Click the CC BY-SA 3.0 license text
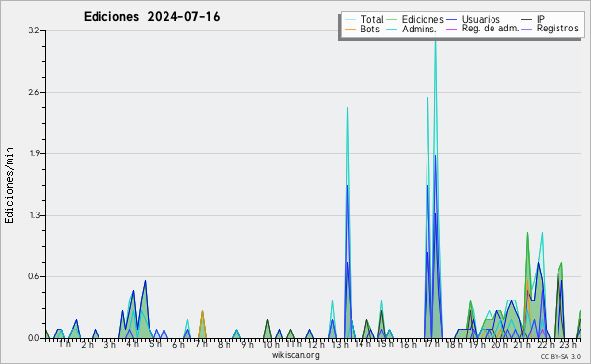The image size is (591, 364). point(560,356)
